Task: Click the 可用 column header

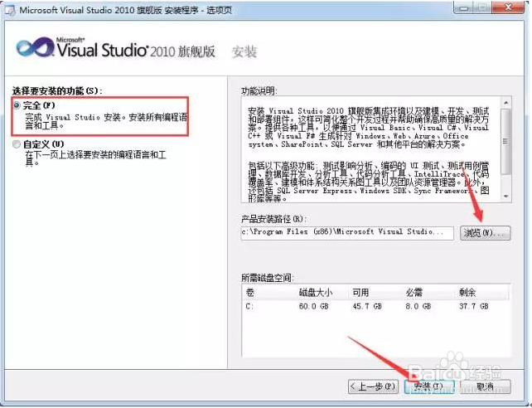Action: pos(375,293)
